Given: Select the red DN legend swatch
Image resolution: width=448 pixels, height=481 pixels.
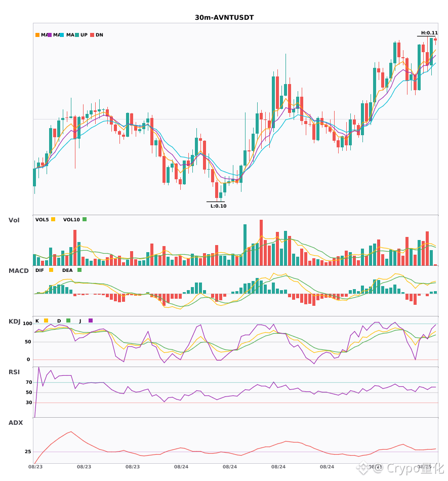Looking at the screenshot, I should tap(92, 35).
